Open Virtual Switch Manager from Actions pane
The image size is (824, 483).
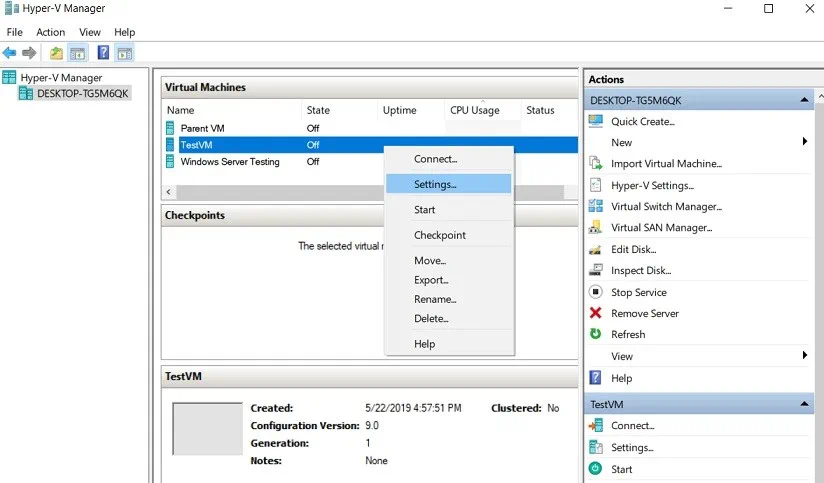pos(665,206)
